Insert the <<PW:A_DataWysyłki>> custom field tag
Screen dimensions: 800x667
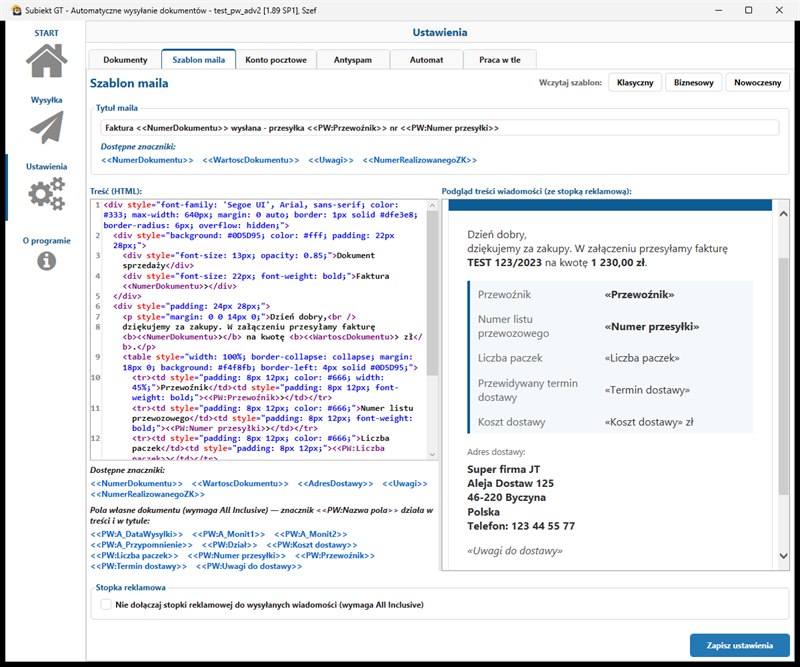[137, 534]
